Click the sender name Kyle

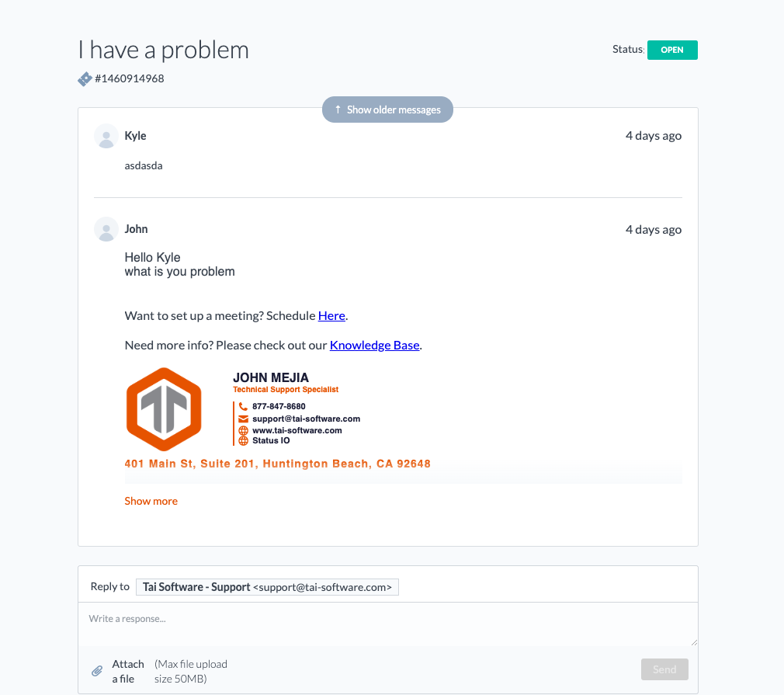click(x=135, y=136)
